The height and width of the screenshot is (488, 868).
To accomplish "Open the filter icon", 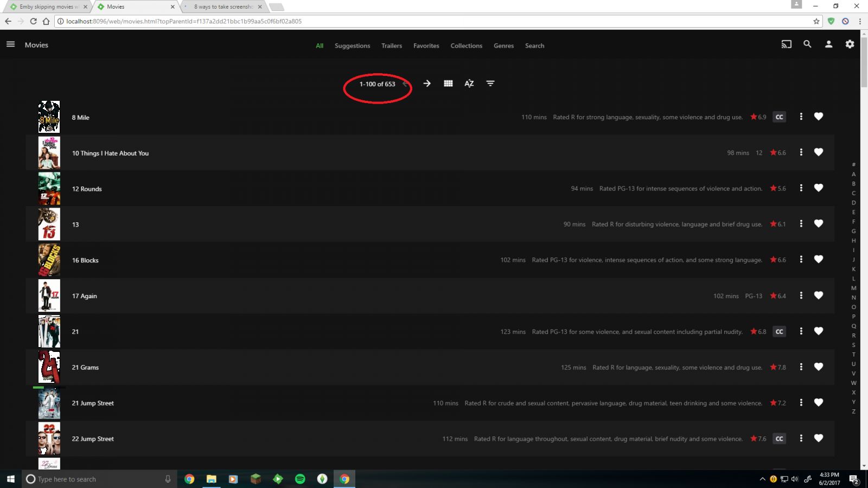I will point(490,84).
